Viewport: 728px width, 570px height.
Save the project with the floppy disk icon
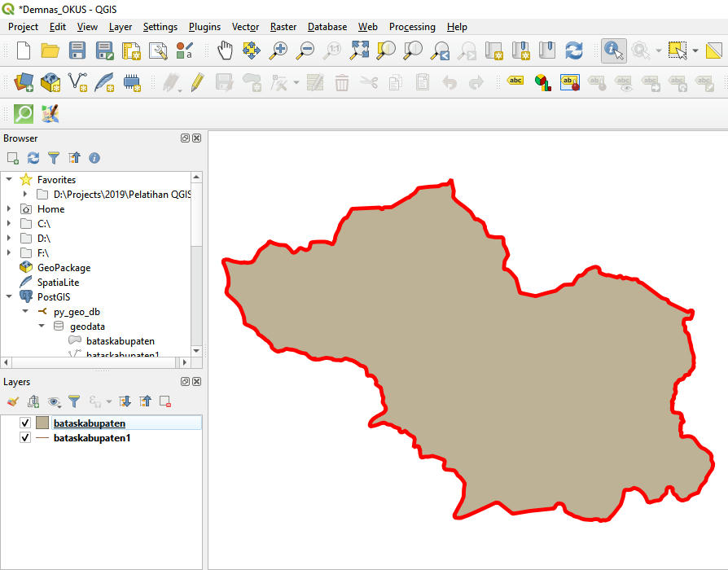point(77,50)
